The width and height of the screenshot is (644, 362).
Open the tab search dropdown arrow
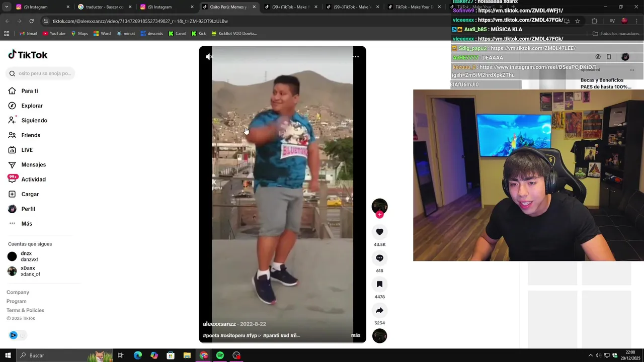7,7
